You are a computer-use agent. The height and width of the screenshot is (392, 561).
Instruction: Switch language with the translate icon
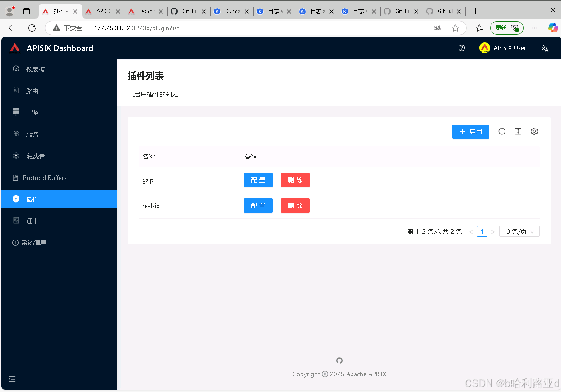(x=544, y=48)
